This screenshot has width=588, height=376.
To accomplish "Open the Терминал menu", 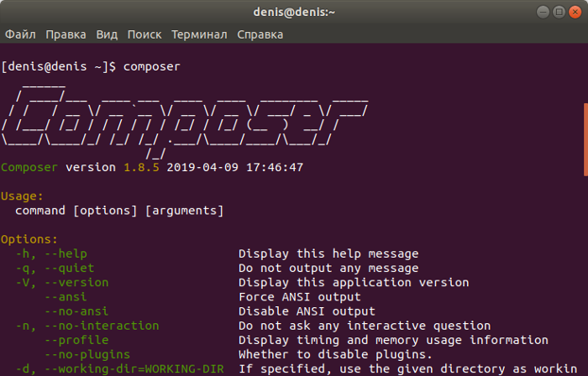I will pyautogui.click(x=199, y=34).
